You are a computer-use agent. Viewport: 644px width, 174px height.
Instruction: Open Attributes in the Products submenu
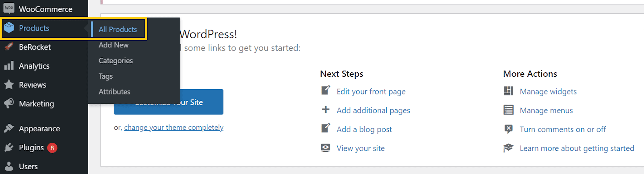pyautogui.click(x=114, y=92)
